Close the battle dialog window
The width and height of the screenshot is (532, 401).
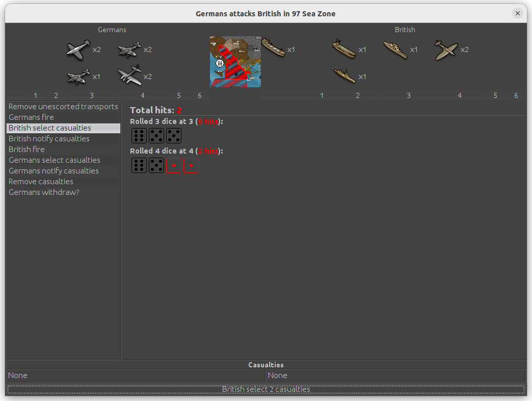pos(518,13)
